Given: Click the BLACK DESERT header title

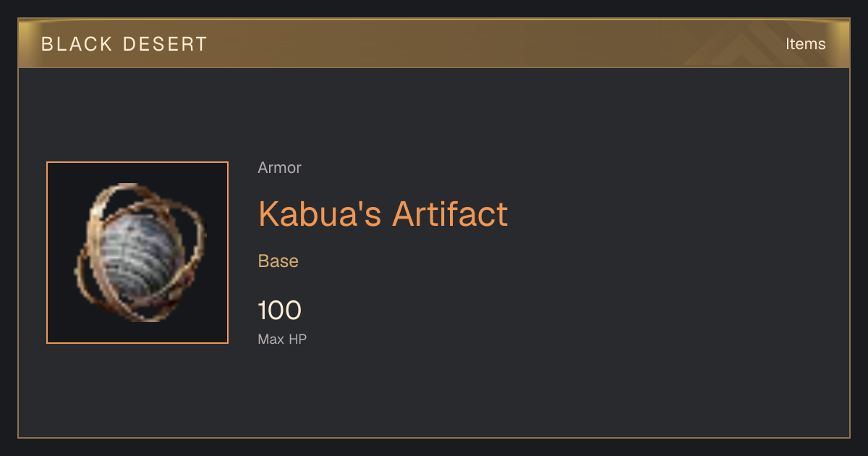Looking at the screenshot, I should pos(124,44).
